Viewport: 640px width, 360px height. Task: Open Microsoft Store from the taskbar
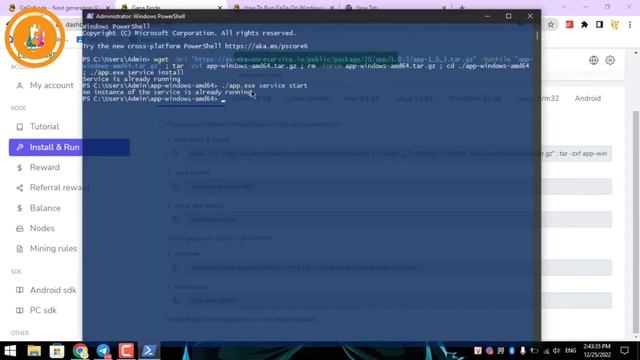57,351
